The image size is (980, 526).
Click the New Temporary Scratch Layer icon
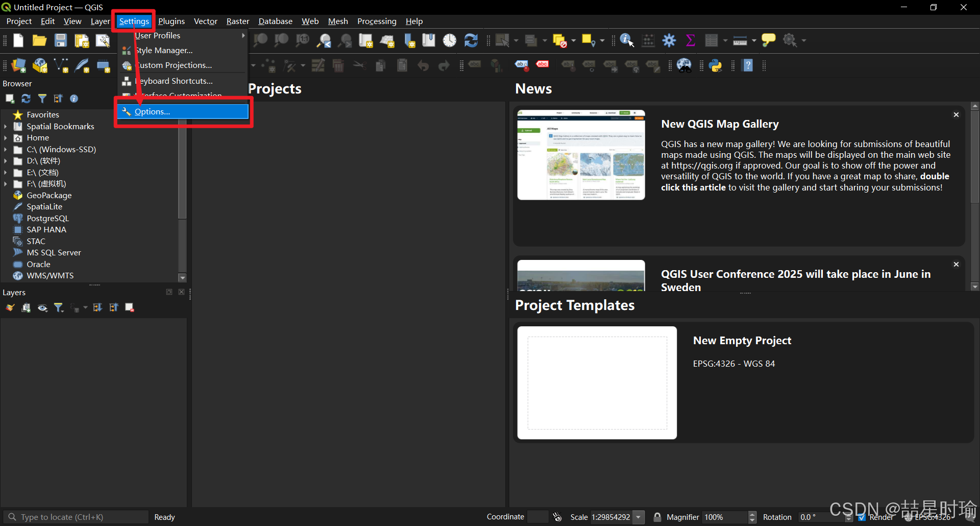click(x=104, y=65)
